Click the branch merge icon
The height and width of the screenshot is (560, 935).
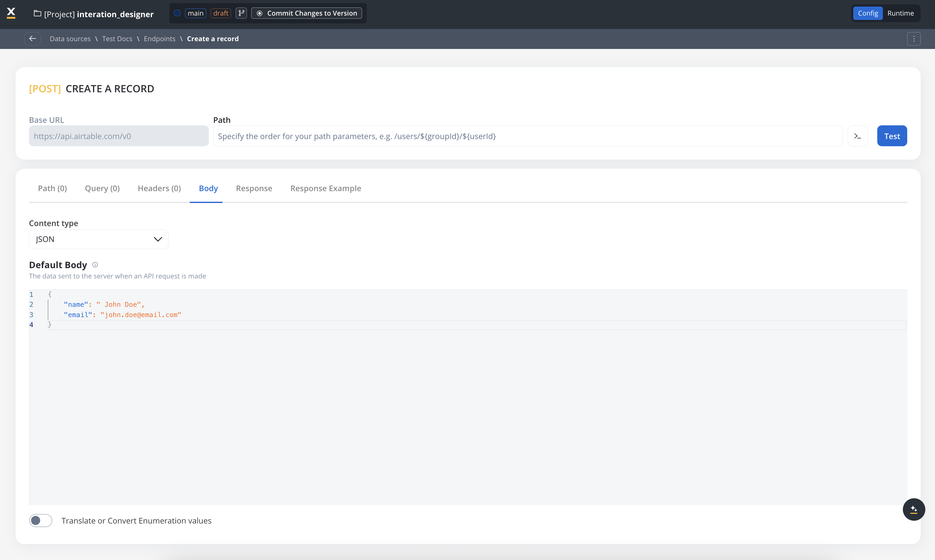(x=241, y=13)
